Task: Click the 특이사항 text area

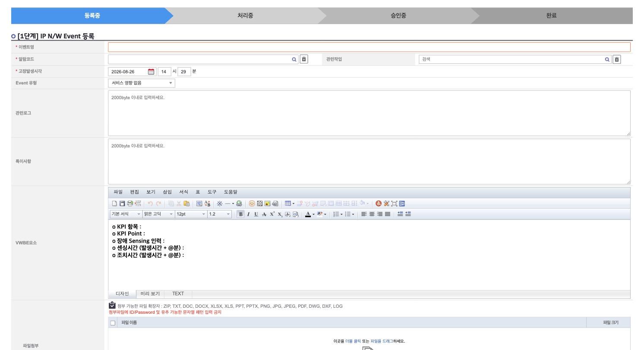Action: tap(369, 162)
